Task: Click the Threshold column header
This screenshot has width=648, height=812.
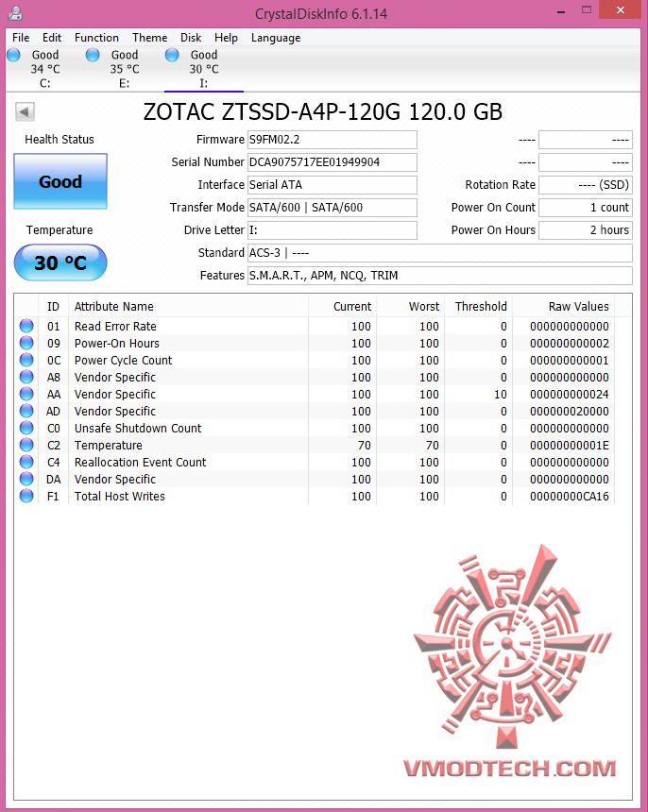Action: 478,307
